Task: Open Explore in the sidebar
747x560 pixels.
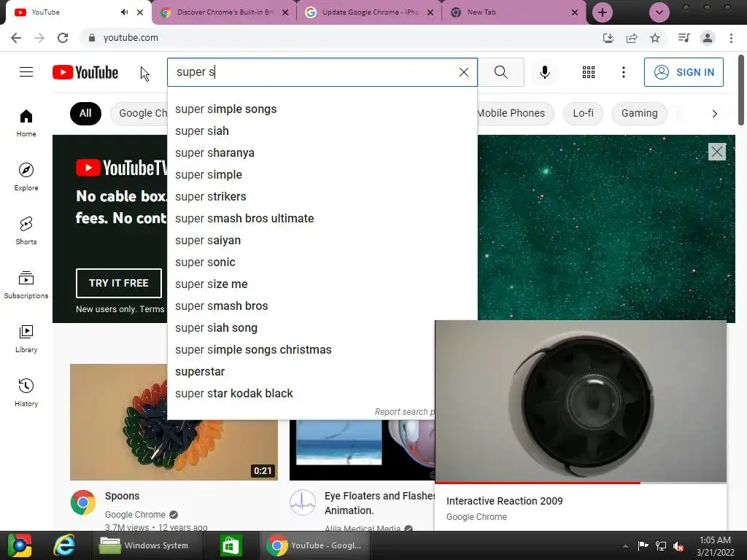Action: (26, 176)
